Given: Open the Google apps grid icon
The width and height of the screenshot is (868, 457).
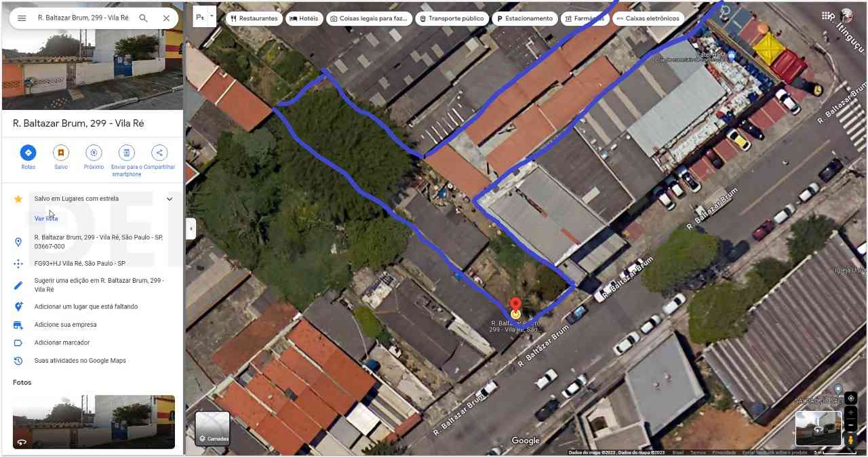Looking at the screenshot, I should [x=827, y=15].
